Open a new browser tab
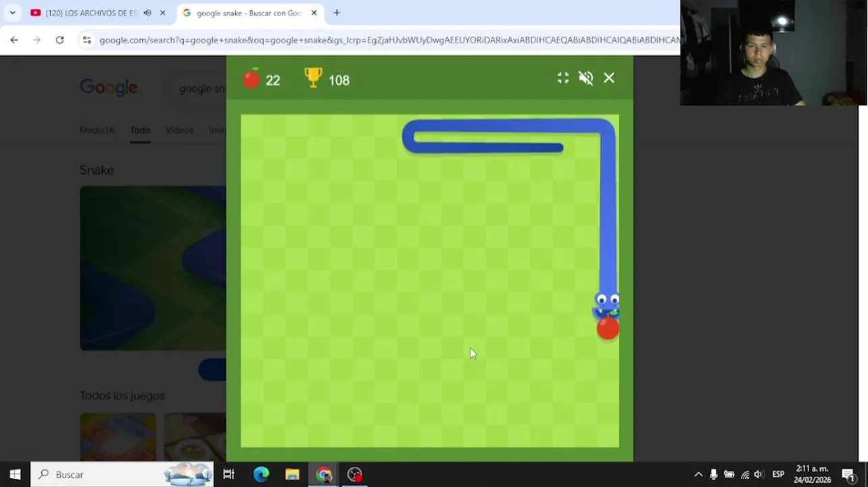This screenshot has width=868, height=487. point(337,13)
